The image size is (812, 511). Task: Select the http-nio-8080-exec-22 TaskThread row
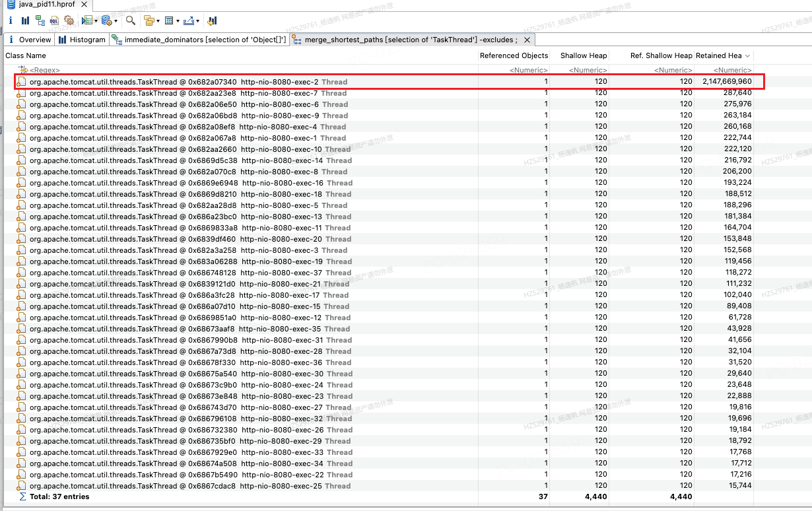click(378, 475)
